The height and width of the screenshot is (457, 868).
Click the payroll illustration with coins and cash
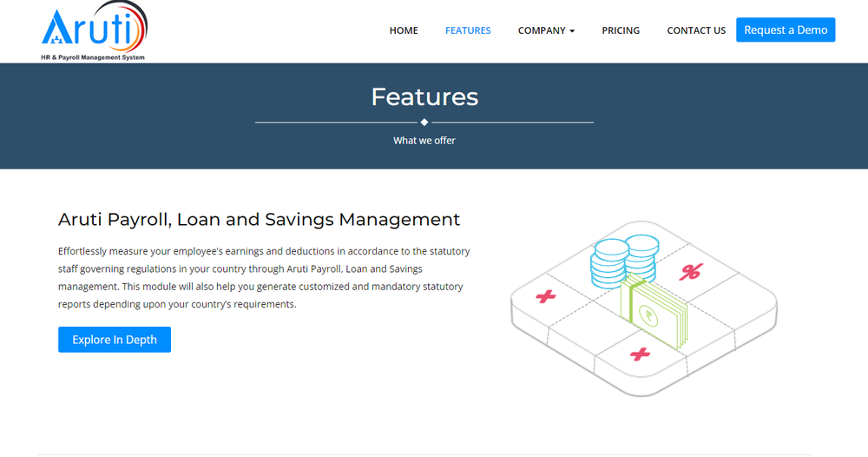(x=644, y=308)
